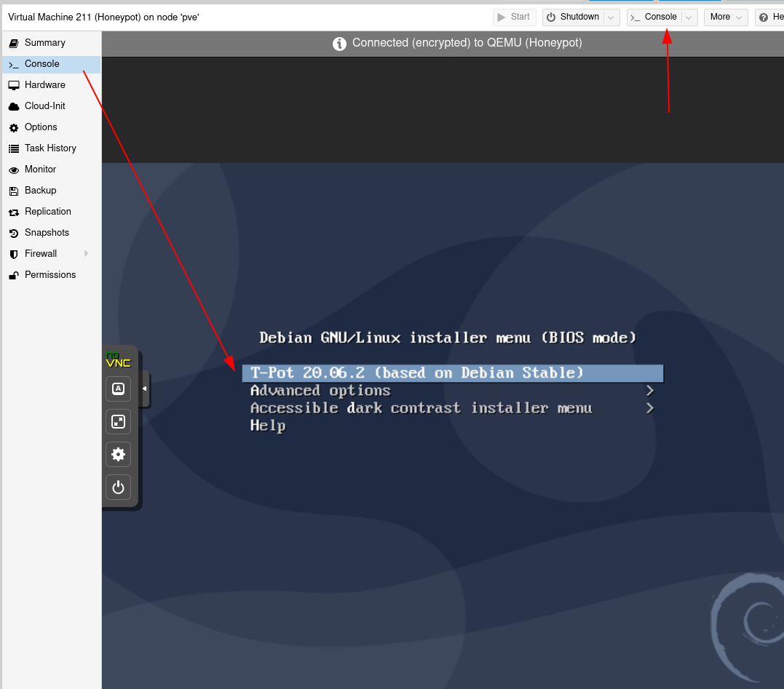Click the Summary notebook icon
The image size is (784, 689).
(14, 44)
